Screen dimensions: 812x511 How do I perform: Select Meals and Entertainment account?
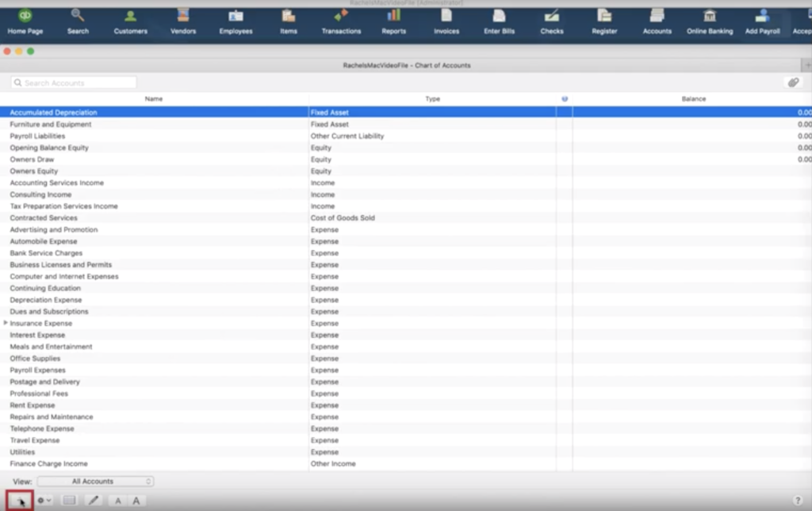click(x=406, y=347)
